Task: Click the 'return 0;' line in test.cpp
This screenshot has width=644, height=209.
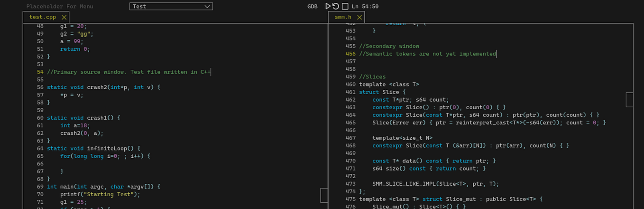Action: pyautogui.click(x=75, y=49)
